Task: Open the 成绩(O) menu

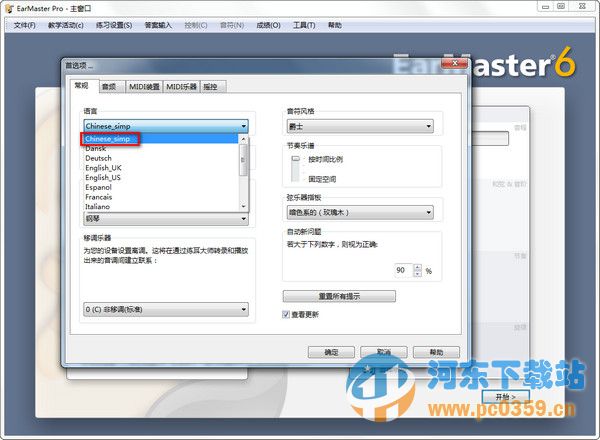Action: point(268,25)
